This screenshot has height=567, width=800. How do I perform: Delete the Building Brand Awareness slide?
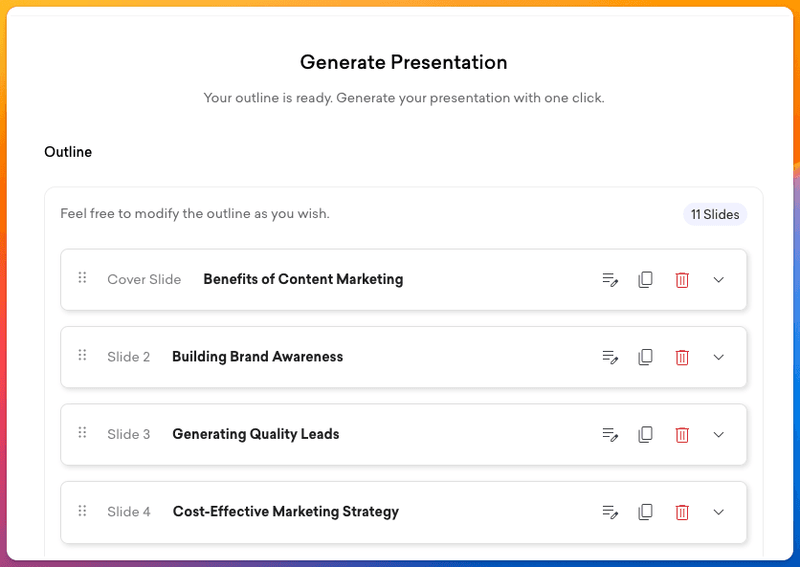pyautogui.click(x=682, y=357)
